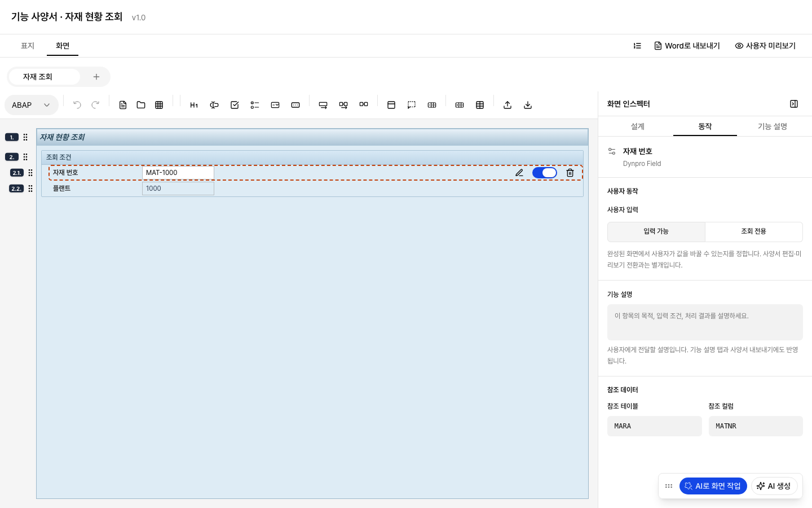This screenshot has height=508, width=812.
Task: Export with the Word로 내보내기 button
Action: (x=687, y=46)
